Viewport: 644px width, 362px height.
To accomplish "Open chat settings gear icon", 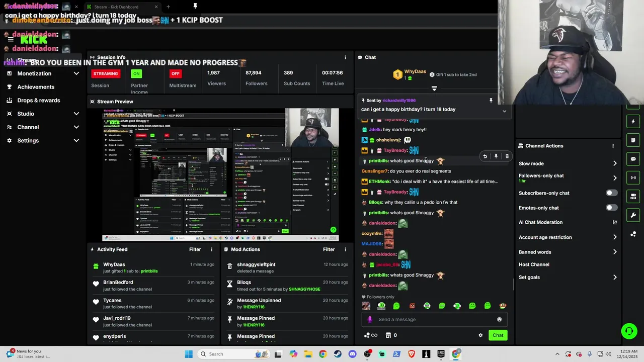I will (x=480, y=335).
